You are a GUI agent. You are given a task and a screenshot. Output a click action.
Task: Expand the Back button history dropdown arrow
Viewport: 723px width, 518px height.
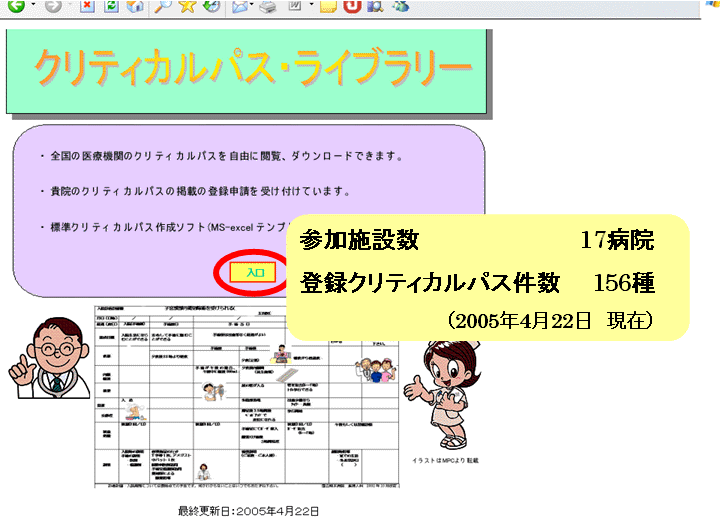pos(32,6)
